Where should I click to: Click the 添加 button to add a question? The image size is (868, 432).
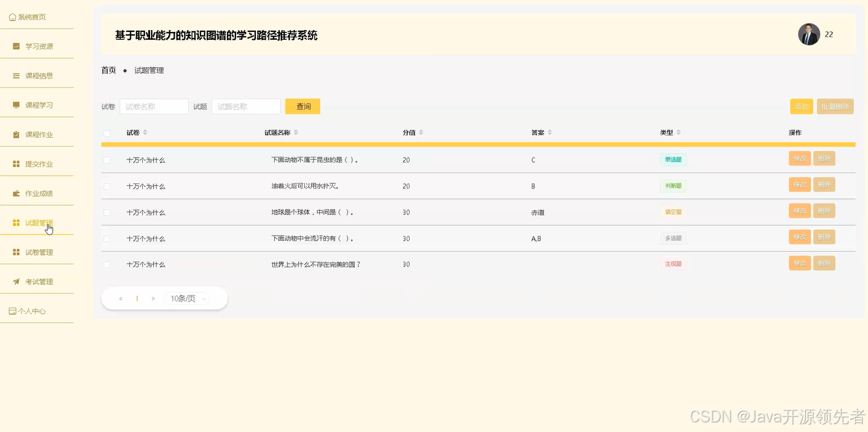click(x=802, y=106)
